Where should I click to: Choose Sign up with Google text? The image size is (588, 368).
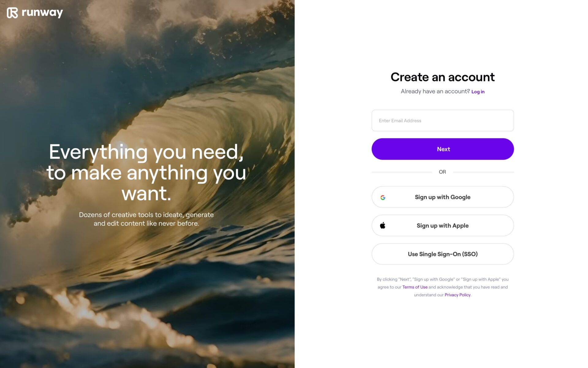[443, 197]
